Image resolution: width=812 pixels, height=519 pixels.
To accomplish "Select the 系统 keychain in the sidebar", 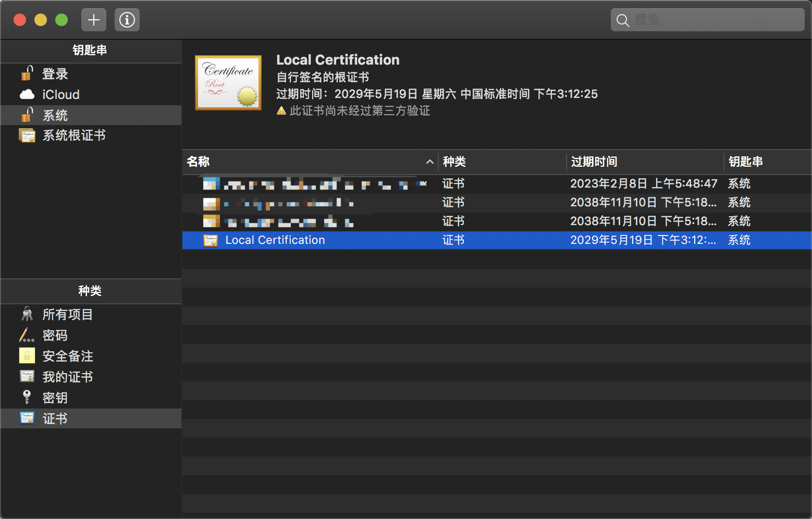I will click(x=91, y=115).
